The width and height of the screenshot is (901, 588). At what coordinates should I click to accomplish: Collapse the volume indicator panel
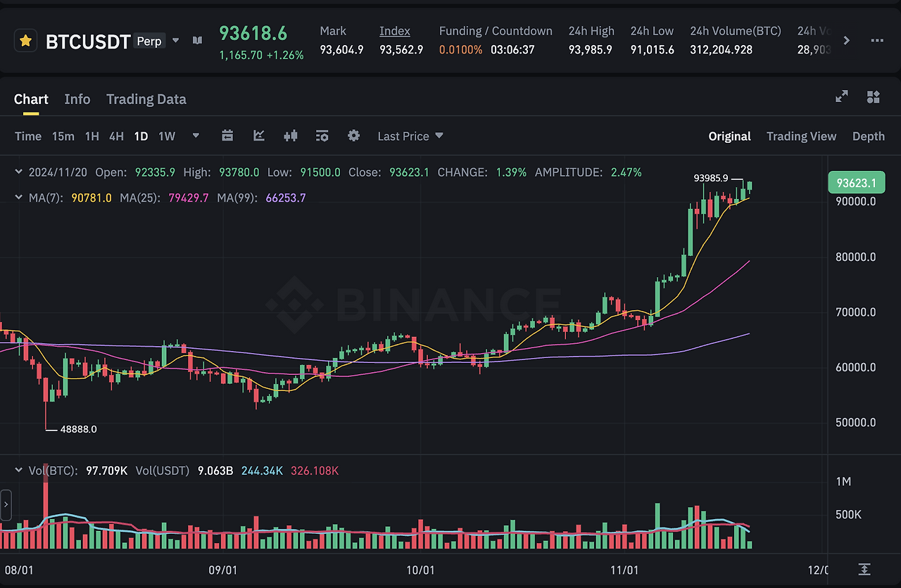click(x=18, y=470)
